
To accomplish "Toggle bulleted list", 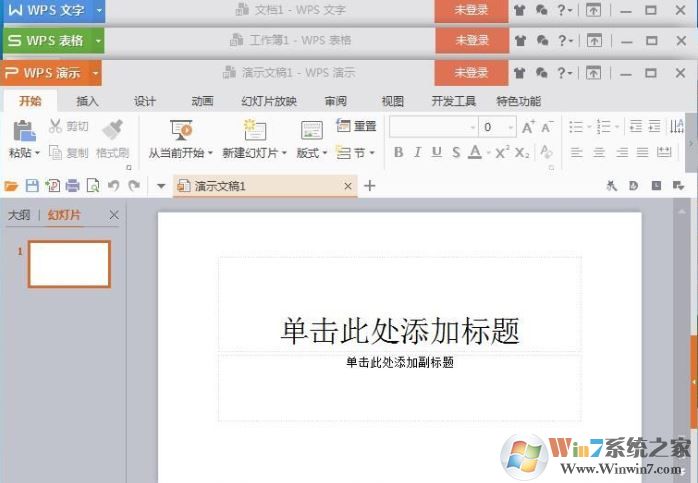I will point(576,127).
